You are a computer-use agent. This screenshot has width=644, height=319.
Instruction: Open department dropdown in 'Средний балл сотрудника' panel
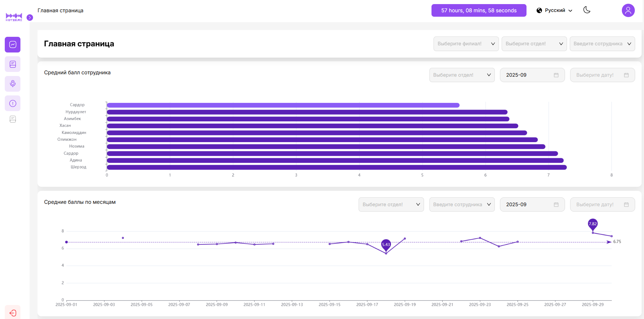tap(461, 75)
